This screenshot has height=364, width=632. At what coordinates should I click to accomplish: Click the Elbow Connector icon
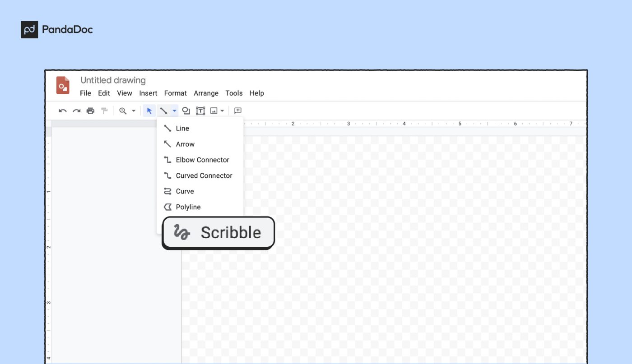[167, 160]
